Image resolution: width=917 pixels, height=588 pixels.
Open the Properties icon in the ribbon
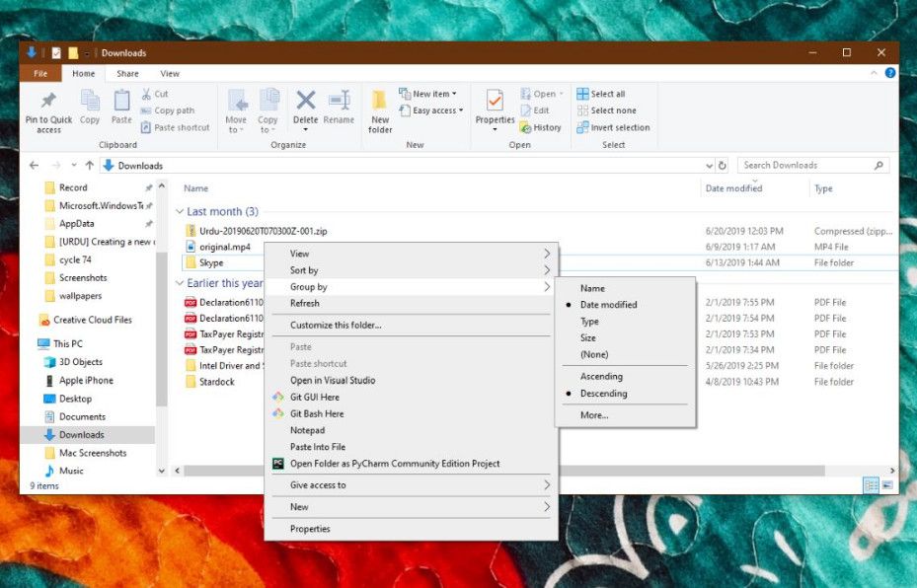(x=495, y=102)
